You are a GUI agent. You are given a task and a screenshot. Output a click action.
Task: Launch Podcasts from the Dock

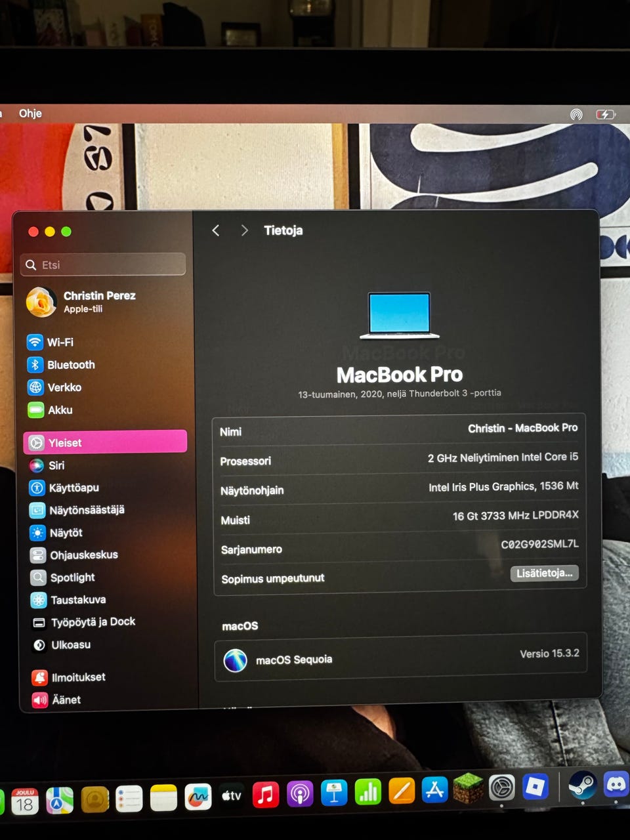point(300,795)
